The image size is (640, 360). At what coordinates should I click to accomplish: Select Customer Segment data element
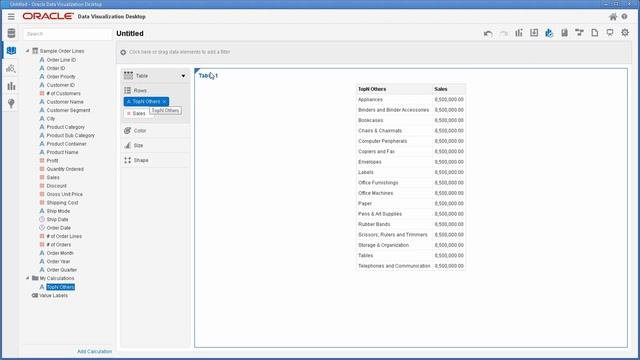(68, 110)
